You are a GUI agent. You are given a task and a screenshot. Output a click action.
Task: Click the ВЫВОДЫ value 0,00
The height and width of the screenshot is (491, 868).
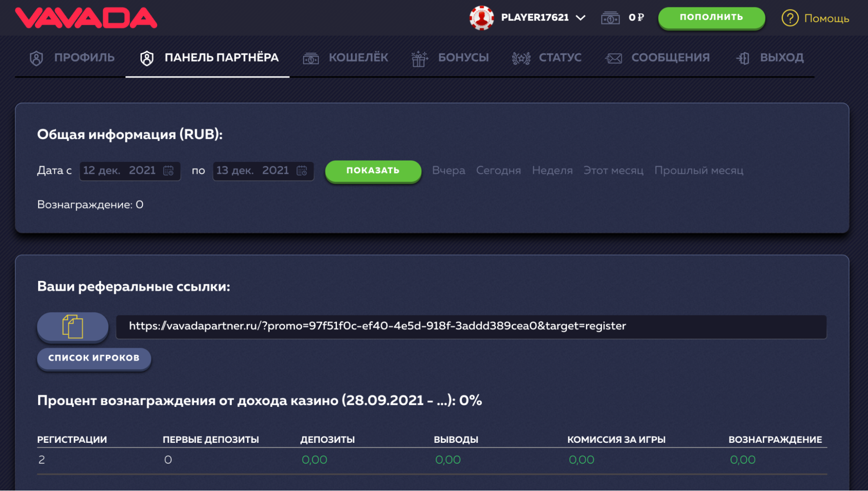(x=448, y=460)
